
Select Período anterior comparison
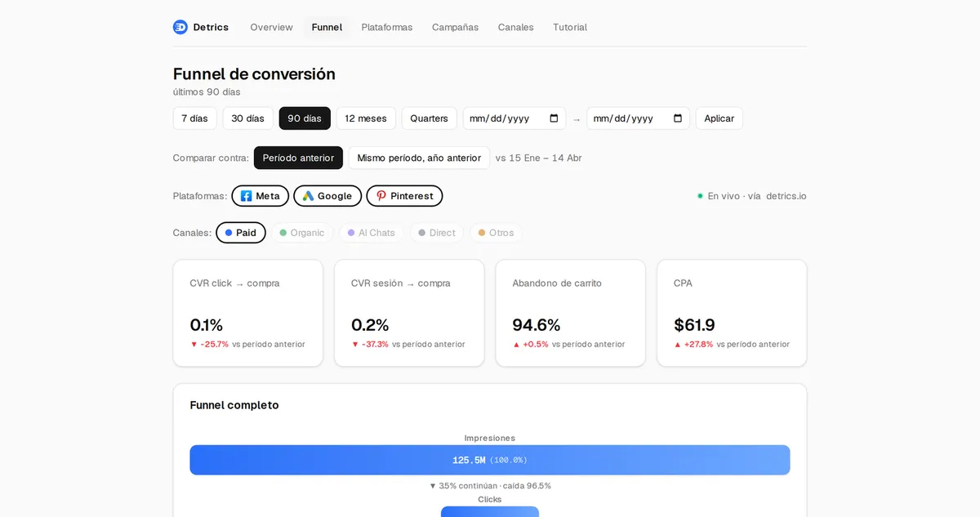click(298, 158)
